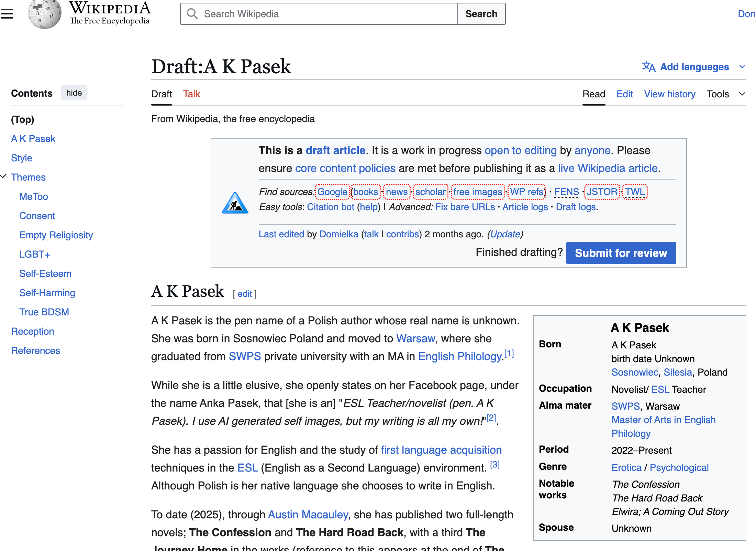Open Article logs link
Viewport: 756px width, 551px height.
tap(525, 207)
